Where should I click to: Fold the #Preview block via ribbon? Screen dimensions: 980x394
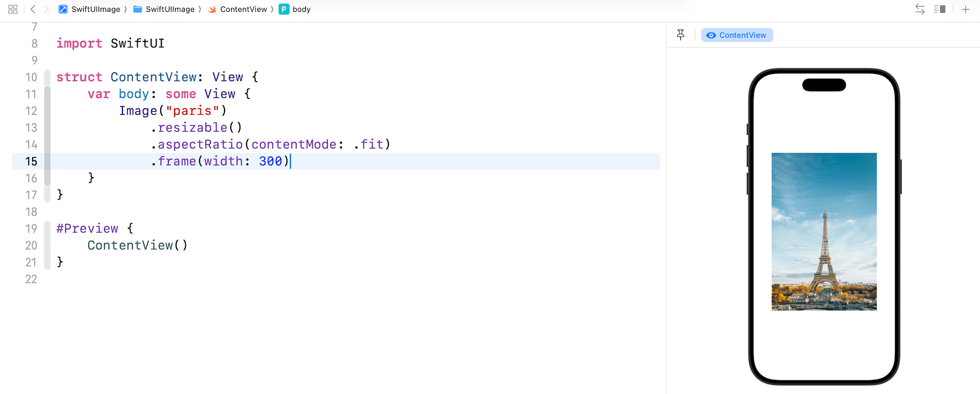tap(47, 245)
